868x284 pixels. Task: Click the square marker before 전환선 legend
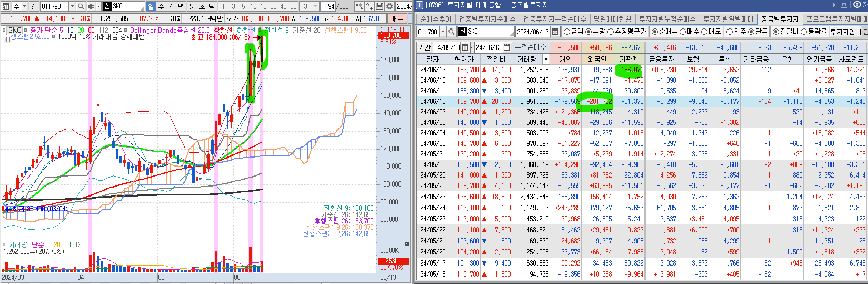(x=261, y=30)
